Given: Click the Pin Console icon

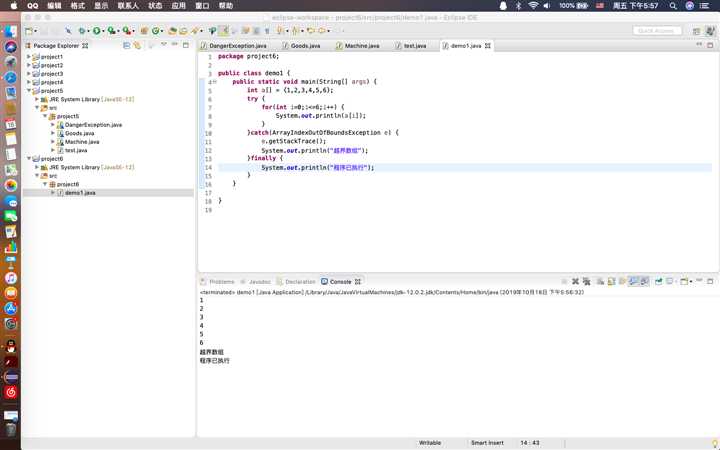Looking at the screenshot, I should 659,281.
